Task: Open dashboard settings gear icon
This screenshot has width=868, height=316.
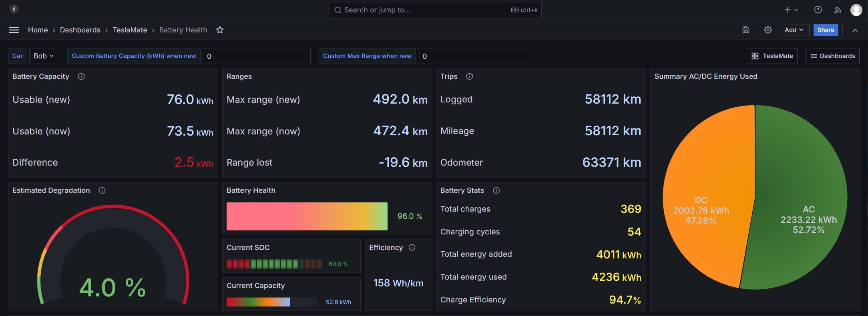Action: click(768, 30)
